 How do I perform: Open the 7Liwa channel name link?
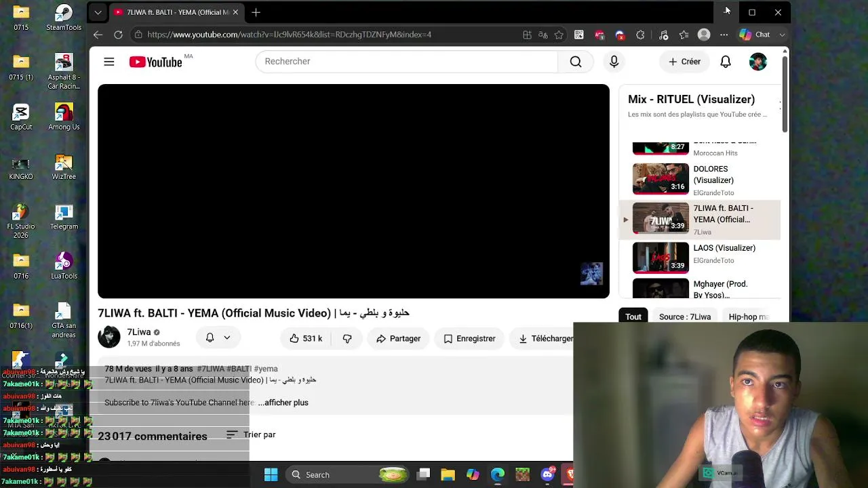pyautogui.click(x=138, y=332)
